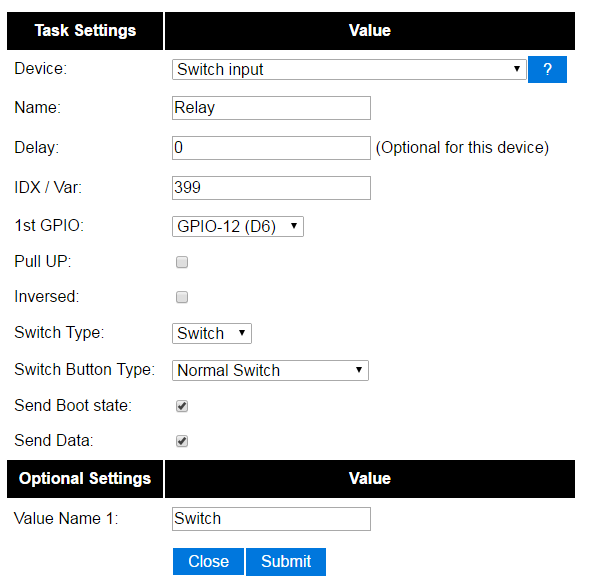Image resolution: width=590 pixels, height=585 pixels.
Task: Open the Device dropdown showing Switch input
Action: point(349,70)
